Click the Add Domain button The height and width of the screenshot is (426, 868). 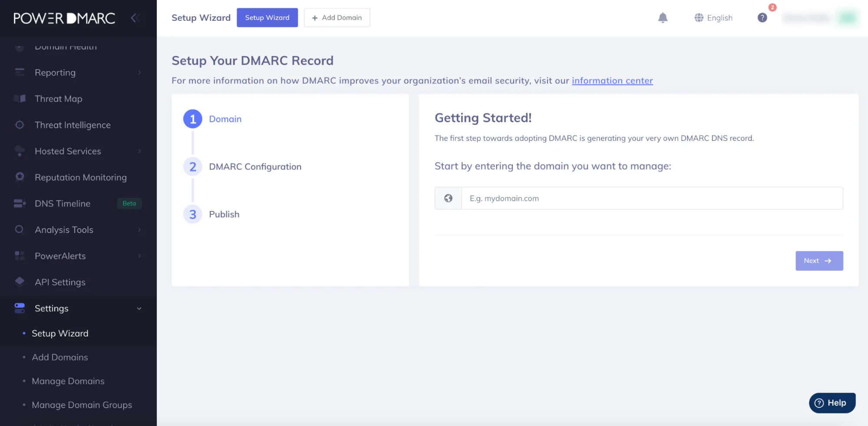coord(337,18)
